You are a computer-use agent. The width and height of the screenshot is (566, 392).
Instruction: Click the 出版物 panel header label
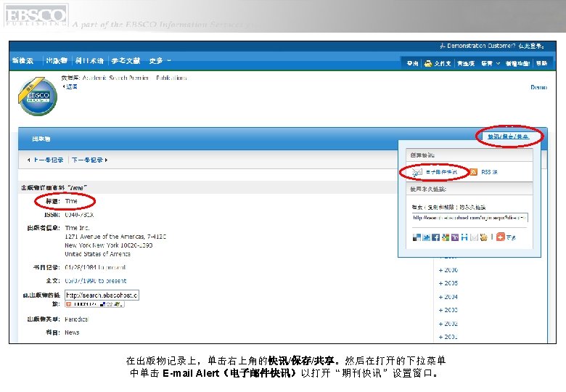(41, 139)
